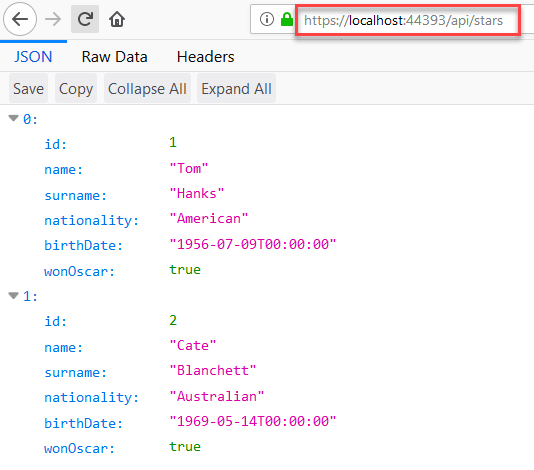Screen dimensions: 534x470
Task: Click the nationality key in item 1
Action: (92, 397)
